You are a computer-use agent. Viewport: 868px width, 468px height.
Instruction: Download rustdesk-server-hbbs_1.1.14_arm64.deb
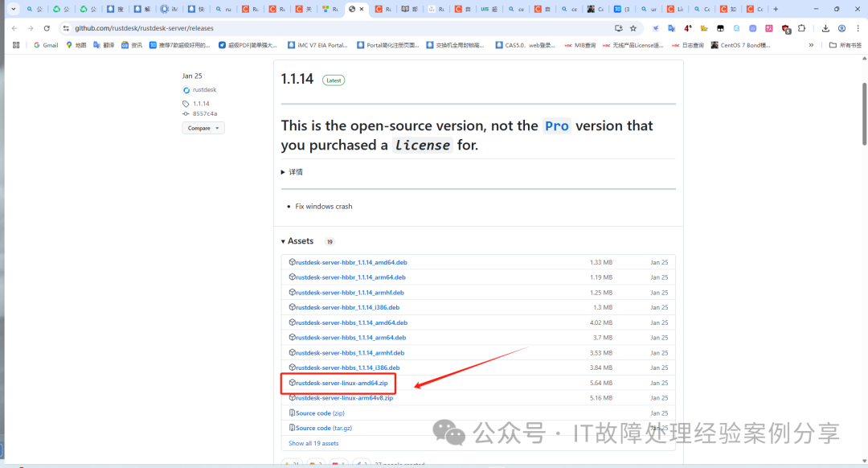pos(351,337)
